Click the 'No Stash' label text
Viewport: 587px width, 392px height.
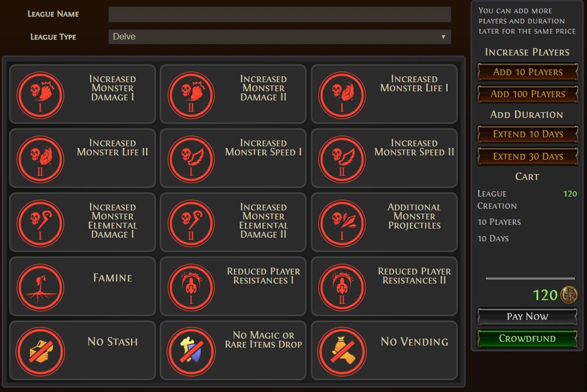pyautogui.click(x=112, y=342)
